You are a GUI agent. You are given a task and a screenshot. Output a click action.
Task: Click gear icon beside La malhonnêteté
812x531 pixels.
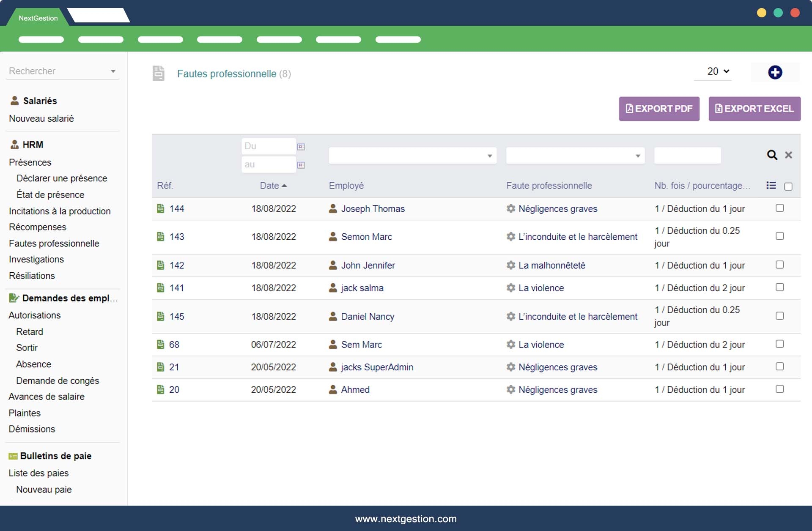[511, 265]
